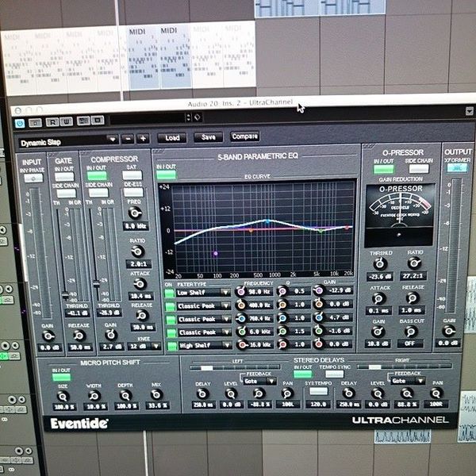Disable the Low Shelf band ON button
Viewport: 476px width, 476px height.
pos(169,293)
